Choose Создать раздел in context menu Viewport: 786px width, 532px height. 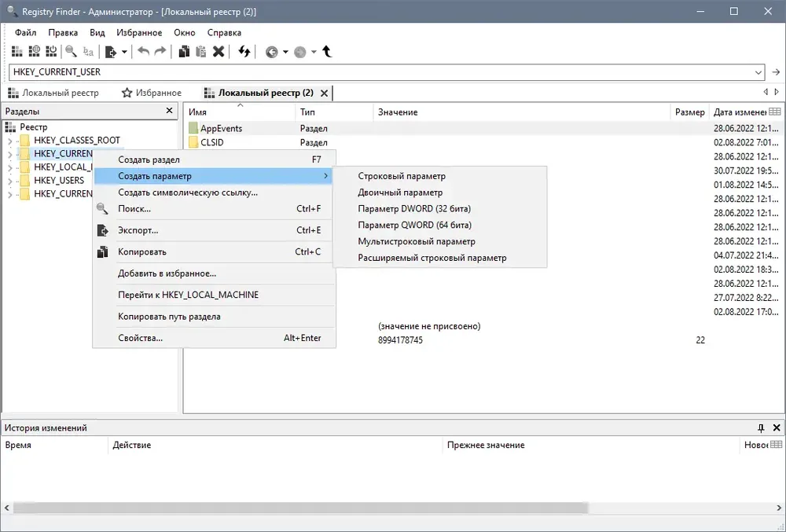click(x=214, y=160)
